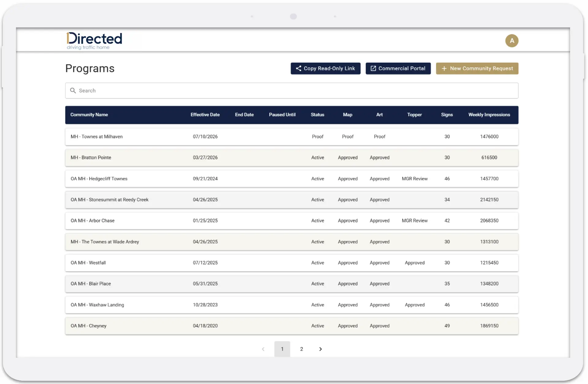Select page 1 in pagination
Image resolution: width=588 pixels, height=384 pixels.
click(282, 349)
